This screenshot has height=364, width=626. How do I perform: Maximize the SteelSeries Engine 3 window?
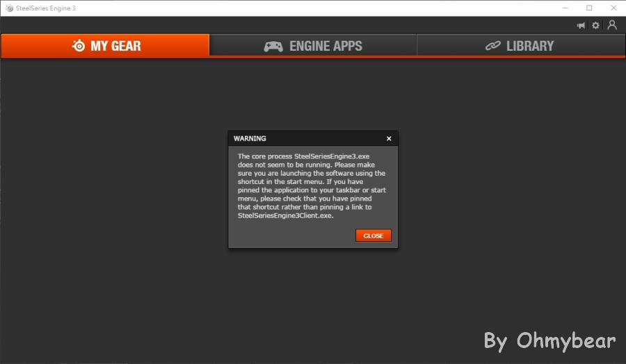pyautogui.click(x=589, y=8)
